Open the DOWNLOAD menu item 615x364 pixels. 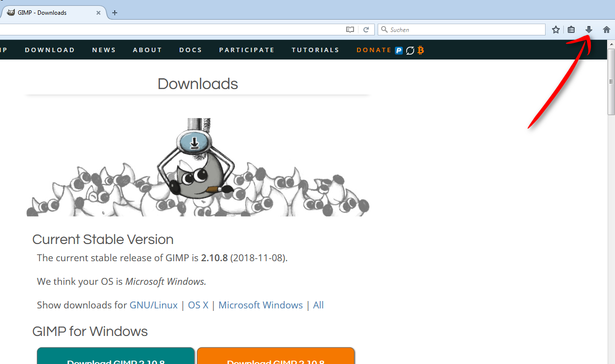50,50
